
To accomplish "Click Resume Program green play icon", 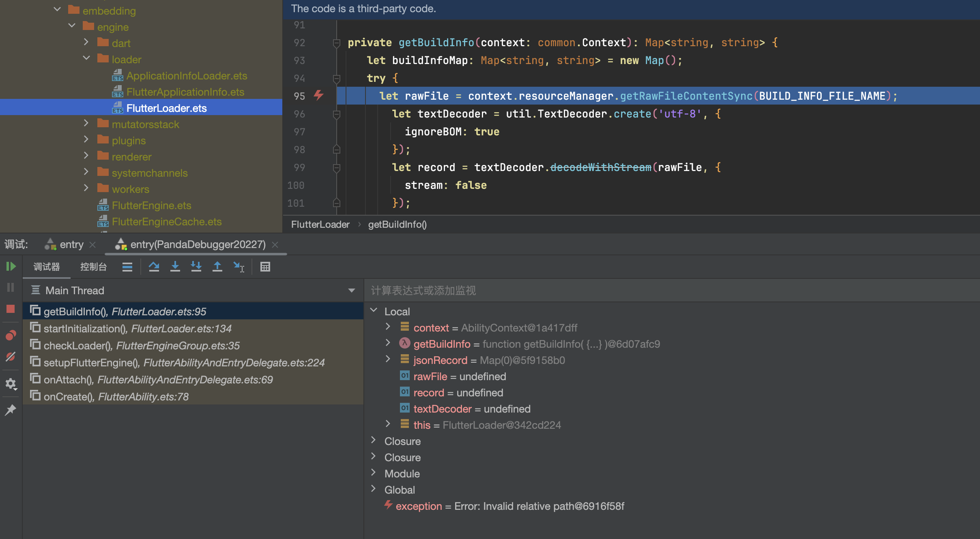I will pos(11,266).
